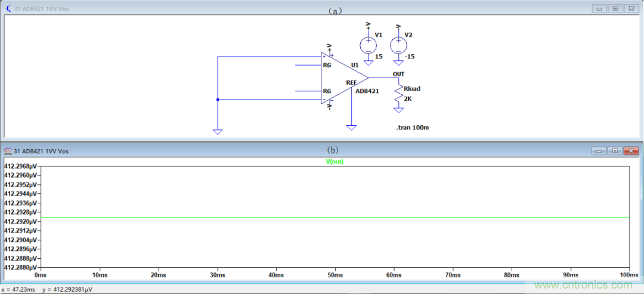Click the wire junction dot on the input
Image resolution: width=644 pixels, height=294 pixels.
point(218,100)
